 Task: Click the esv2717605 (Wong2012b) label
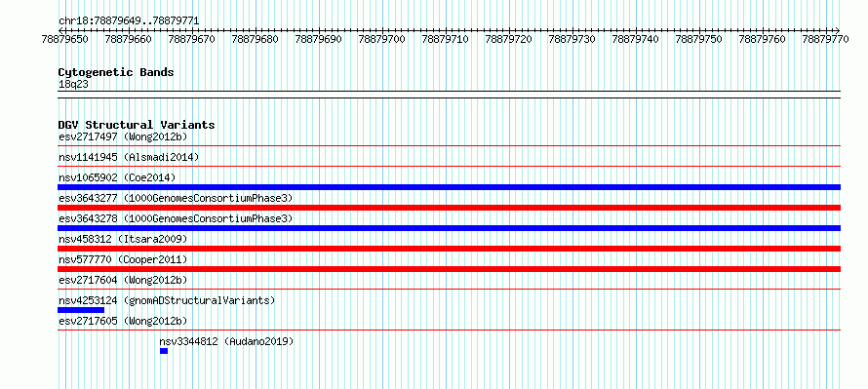click(x=123, y=321)
